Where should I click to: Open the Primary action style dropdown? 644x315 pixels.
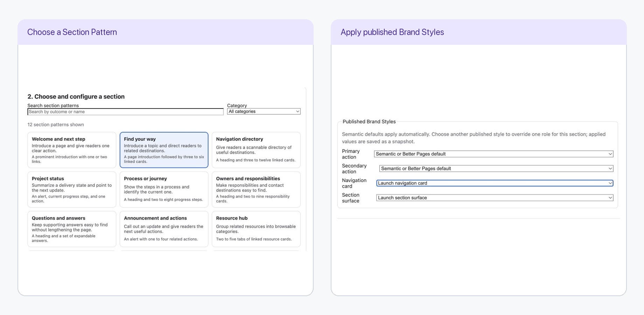coord(493,154)
